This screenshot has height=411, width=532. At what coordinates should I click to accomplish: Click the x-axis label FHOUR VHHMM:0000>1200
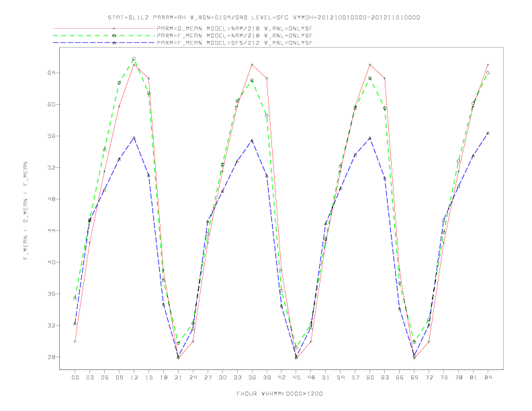pyautogui.click(x=279, y=394)
